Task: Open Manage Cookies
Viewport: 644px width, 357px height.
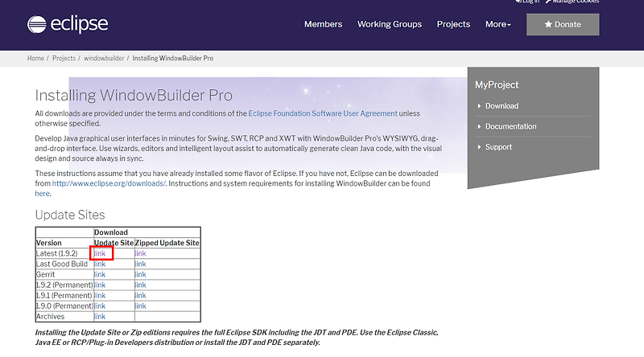Action: pyautogui.click(x=572, y=2)
